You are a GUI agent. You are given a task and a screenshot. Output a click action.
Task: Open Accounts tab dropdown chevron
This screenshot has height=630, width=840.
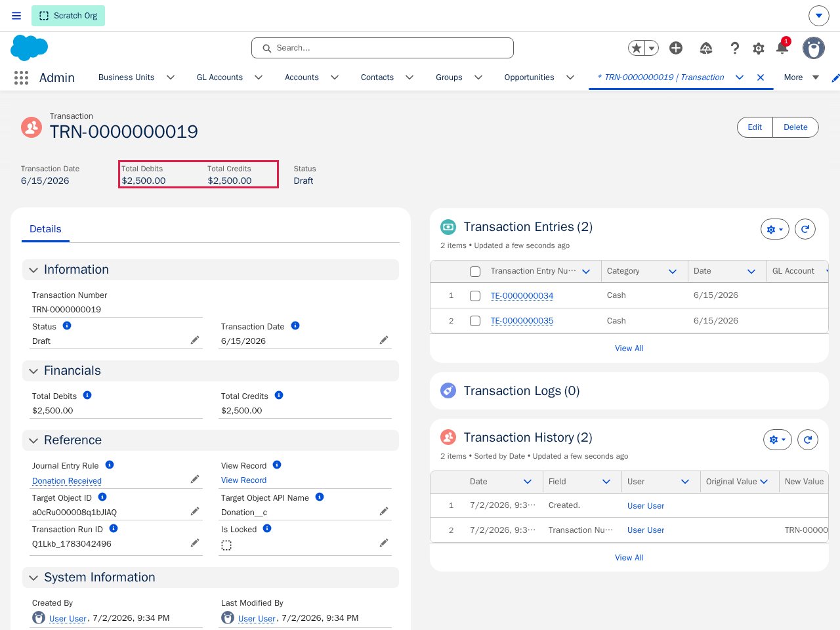(335, 77)
